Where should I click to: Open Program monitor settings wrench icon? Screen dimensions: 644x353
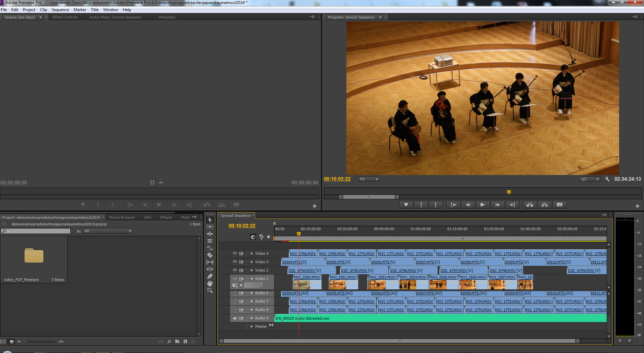pyautogui.click(x=607, y=179)
